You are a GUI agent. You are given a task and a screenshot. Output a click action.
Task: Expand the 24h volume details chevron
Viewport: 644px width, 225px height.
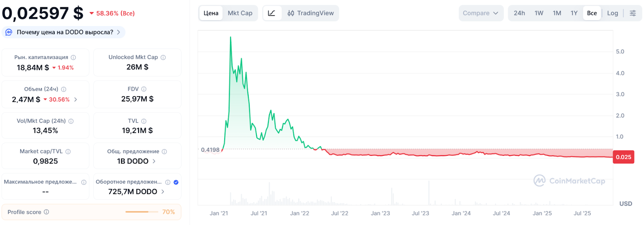pyautogui.click(x=76, y=99)
